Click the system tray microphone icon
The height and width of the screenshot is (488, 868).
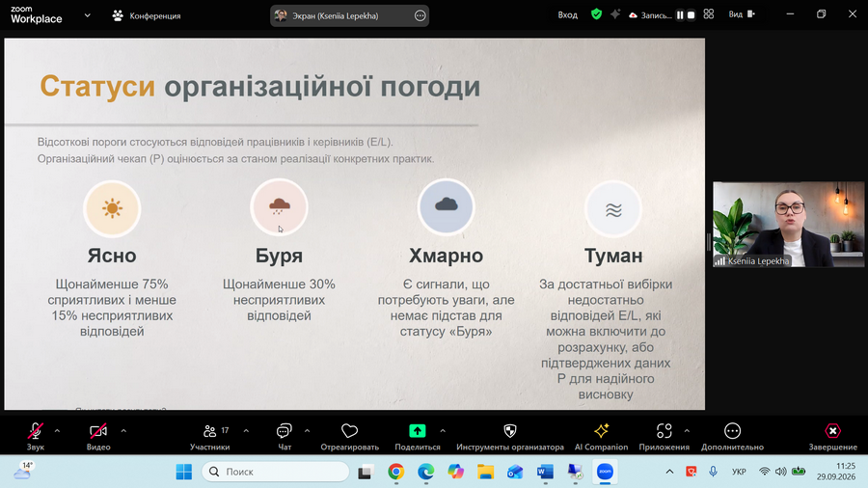tap(713, 472)
